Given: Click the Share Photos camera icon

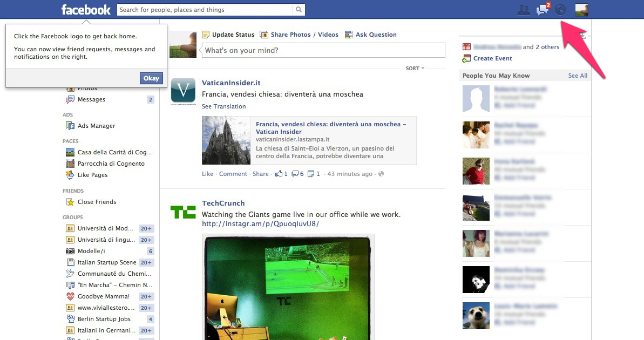Looking at the screenshot, I should pyautogui.click(x=264, y=35).
